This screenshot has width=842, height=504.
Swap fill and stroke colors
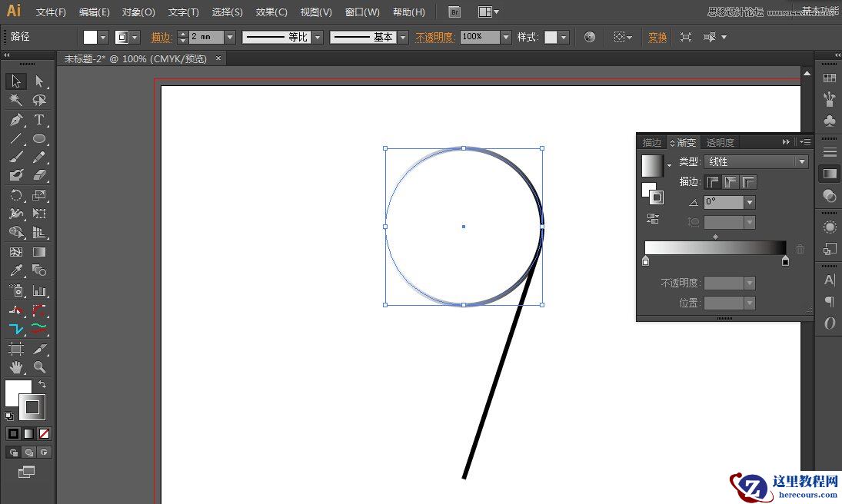point(42,384)
